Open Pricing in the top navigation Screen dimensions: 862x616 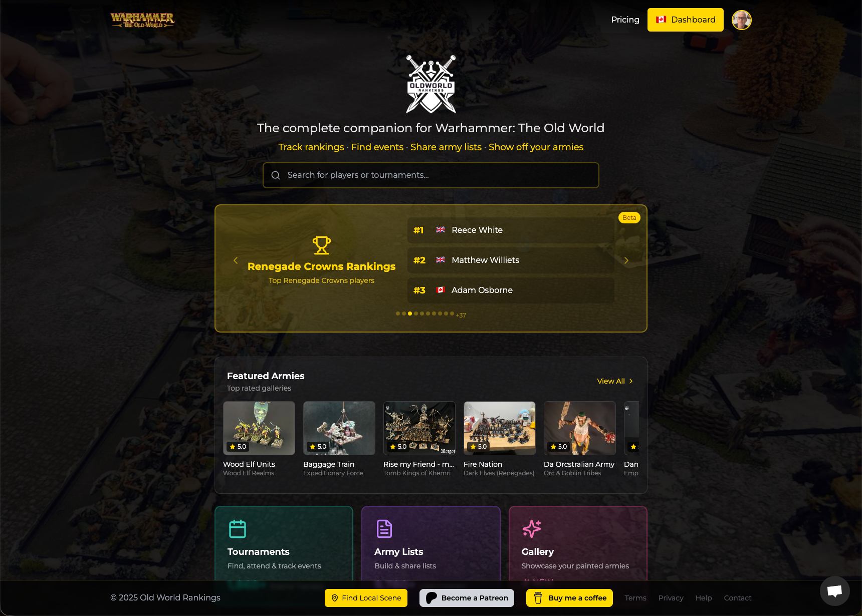point(625,20)
